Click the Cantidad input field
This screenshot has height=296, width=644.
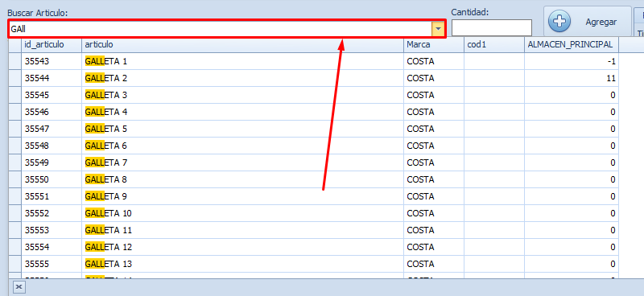coord(492,28)
